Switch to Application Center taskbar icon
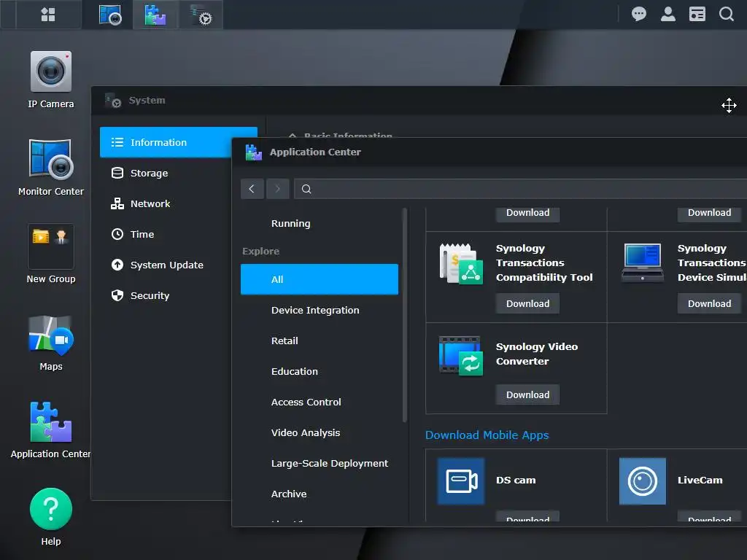 pos(155,15)
